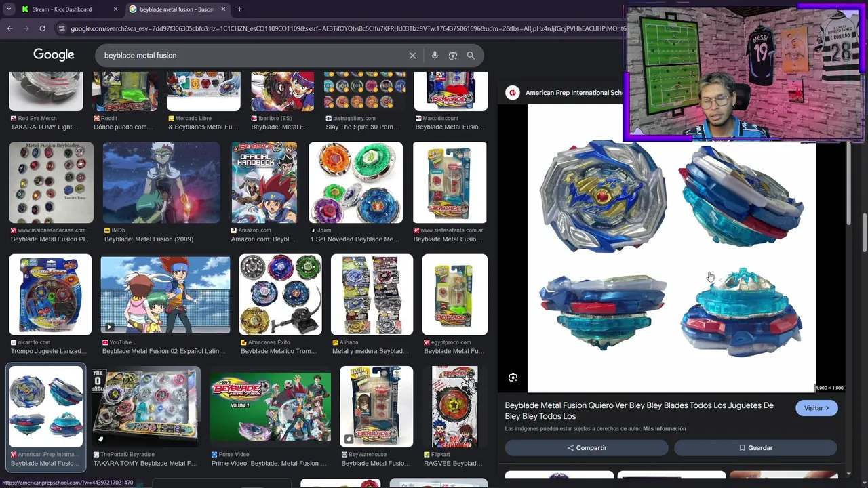The width and height of the screenshot is (868, 488).
Task: Click the page vertical scrollbar thumb
Action: coord(863,232)
